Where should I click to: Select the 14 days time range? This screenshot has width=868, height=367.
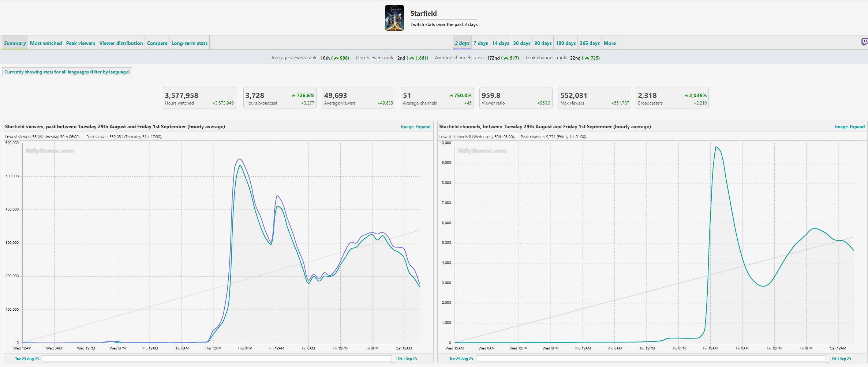(x=501, y=43)
